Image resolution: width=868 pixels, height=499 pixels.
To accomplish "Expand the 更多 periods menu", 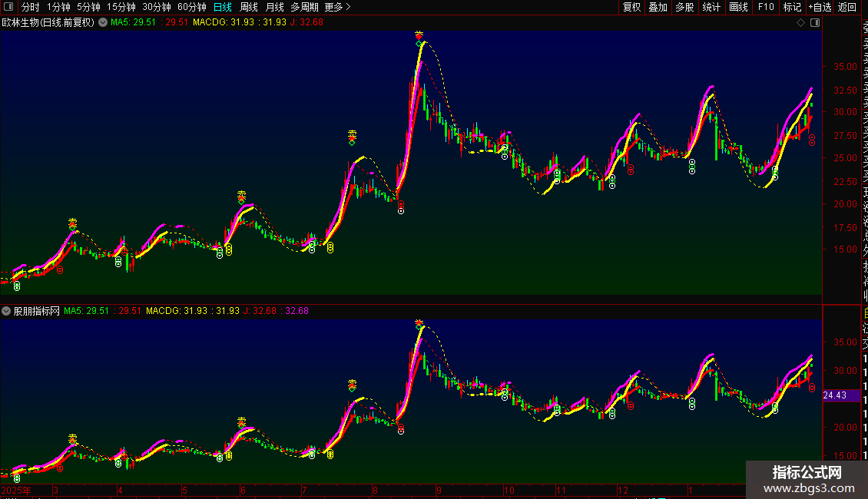I will [x=338, y=7].
